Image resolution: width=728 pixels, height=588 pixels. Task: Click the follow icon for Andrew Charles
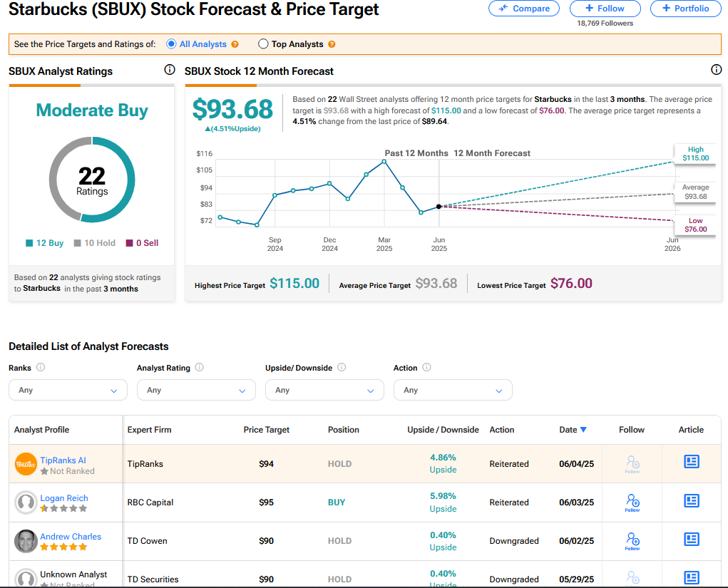click(632, 541)
